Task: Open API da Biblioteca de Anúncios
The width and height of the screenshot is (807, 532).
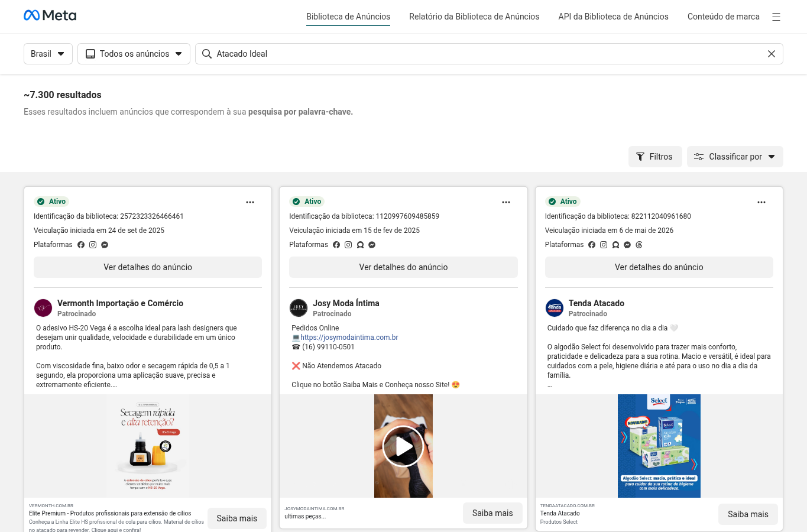Action: point(613,17)
